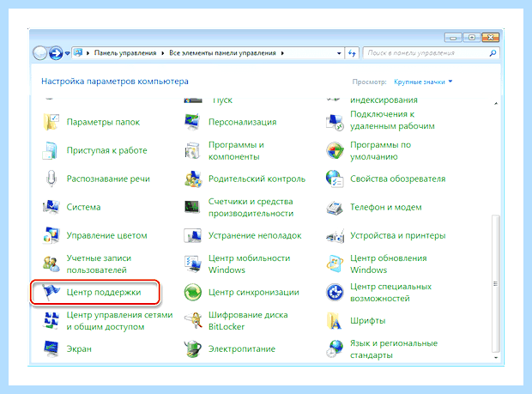
Task: Click the Центр управления сетями icon
Action: click(51, 321)
